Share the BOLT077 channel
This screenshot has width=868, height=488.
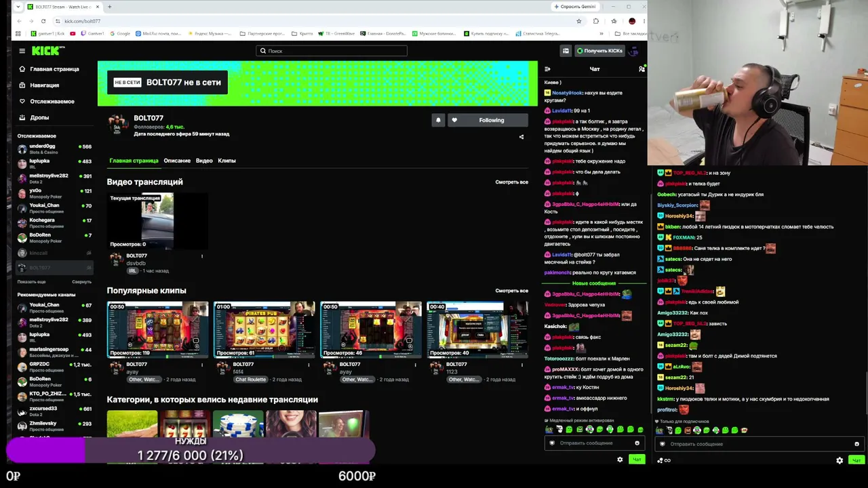coord(521,137)
